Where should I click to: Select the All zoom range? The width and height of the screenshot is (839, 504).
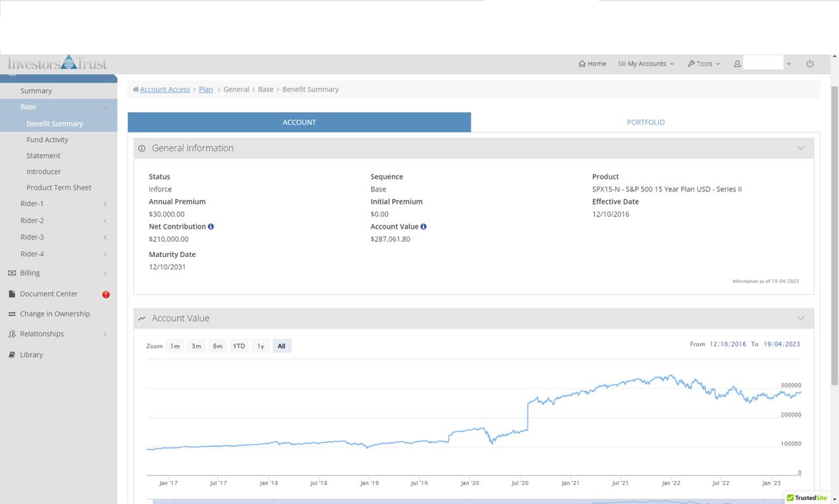pos(281,346)
